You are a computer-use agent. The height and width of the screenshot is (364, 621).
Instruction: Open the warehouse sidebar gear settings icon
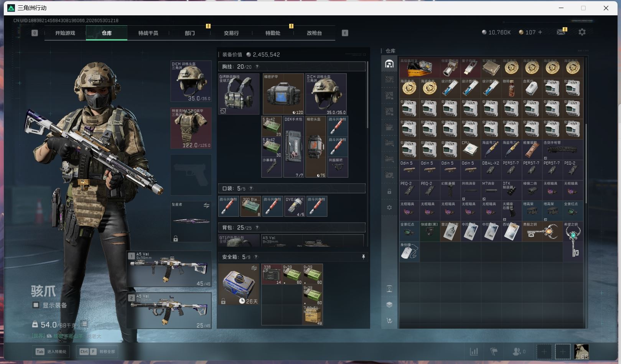tap(389, 208)
